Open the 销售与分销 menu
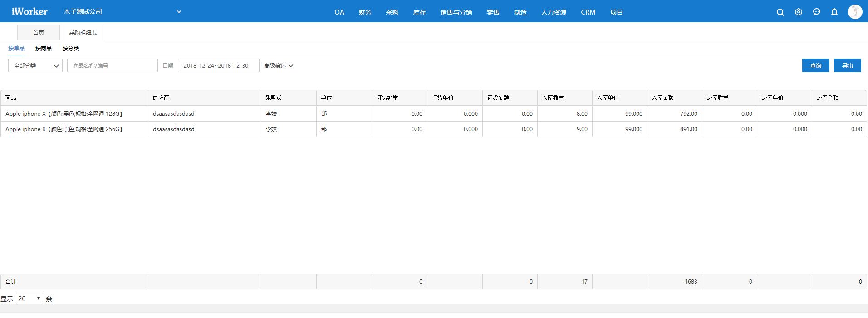The height and width of the screenshot is (318, 868). 456,12
